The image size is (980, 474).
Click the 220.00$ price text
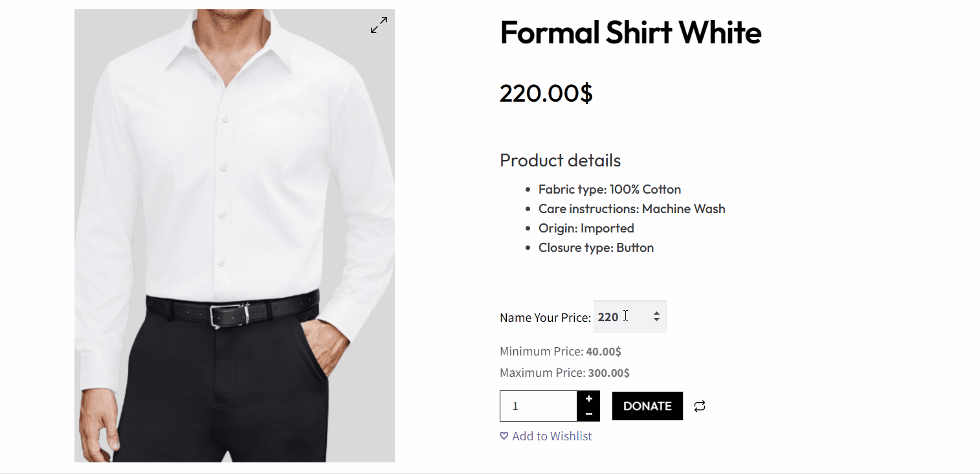click(x=546, y=93)
